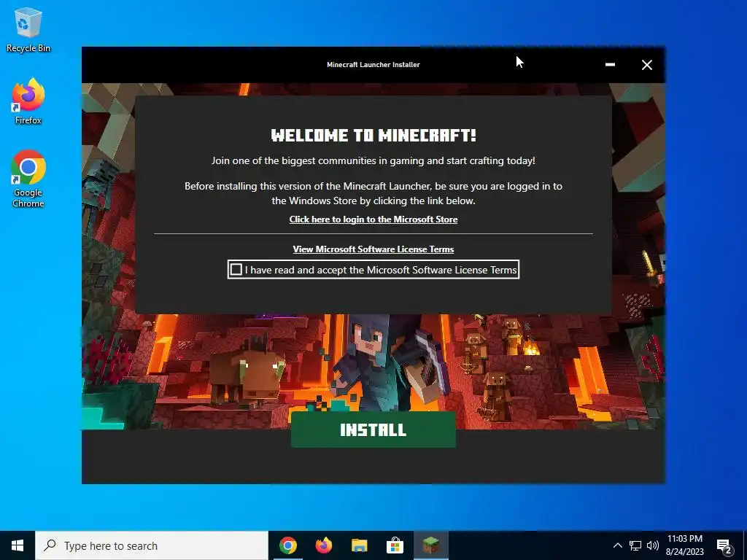The width and height of the screenshot is (747, 560).
Task: Close the Minecraft Launcher Installer window
Action: [646, 65]
